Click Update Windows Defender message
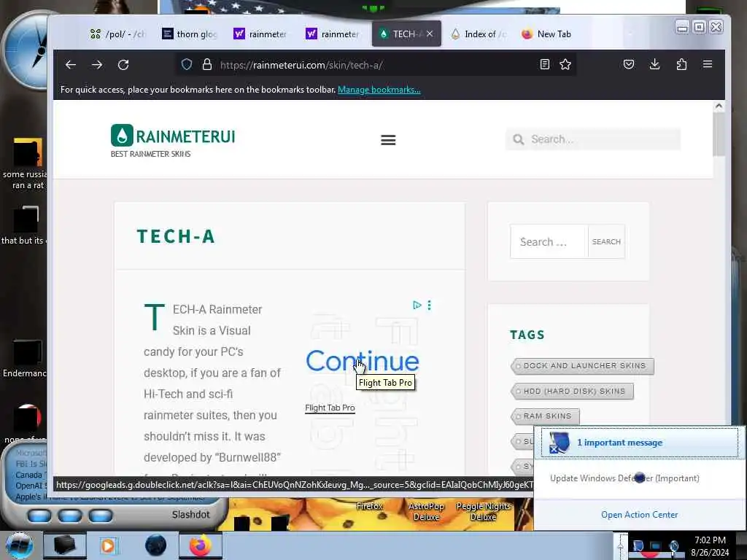The image size is (747, 560). pyautogui.click(x=624, y=478)
